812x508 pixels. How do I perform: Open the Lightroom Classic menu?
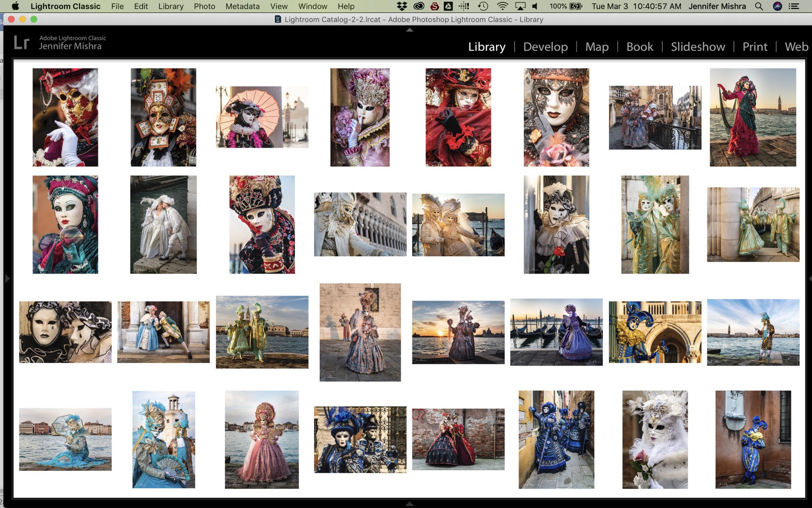65,6
